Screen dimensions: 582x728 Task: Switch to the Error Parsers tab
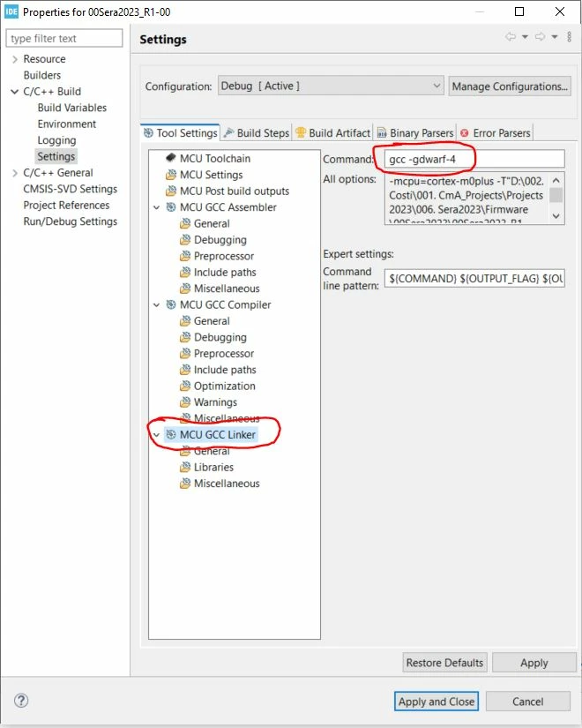[496, 132]
